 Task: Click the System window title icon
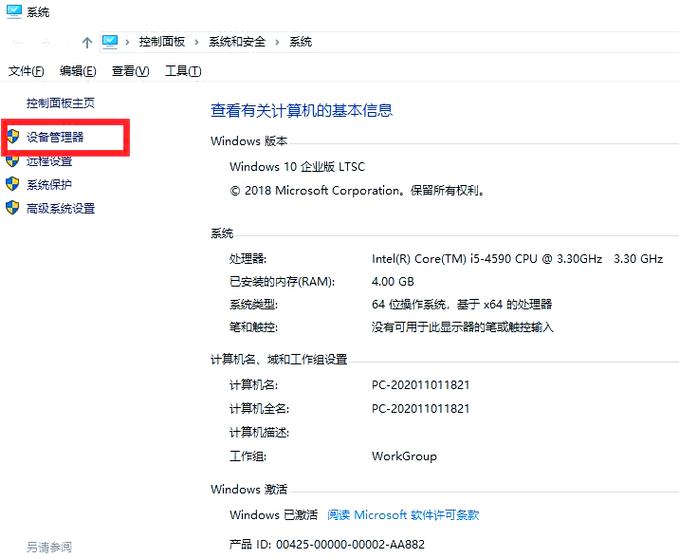14,11
